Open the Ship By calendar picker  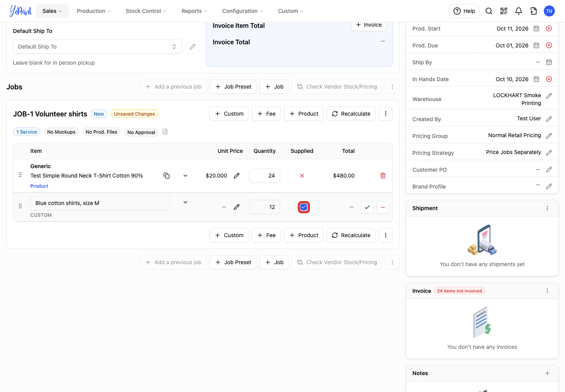click(x=549, y=62)
